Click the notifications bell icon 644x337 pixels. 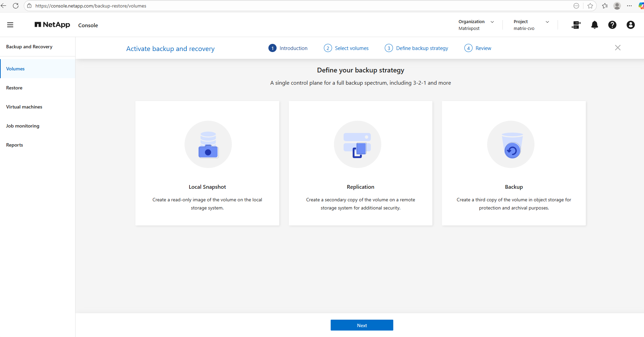click(594, 25)
